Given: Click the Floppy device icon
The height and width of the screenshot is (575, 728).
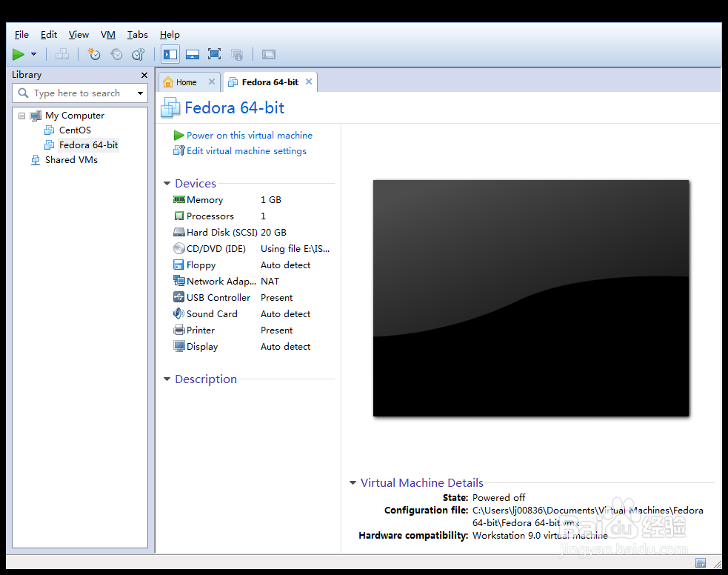Looking at the screenshot, I should 178,265.
